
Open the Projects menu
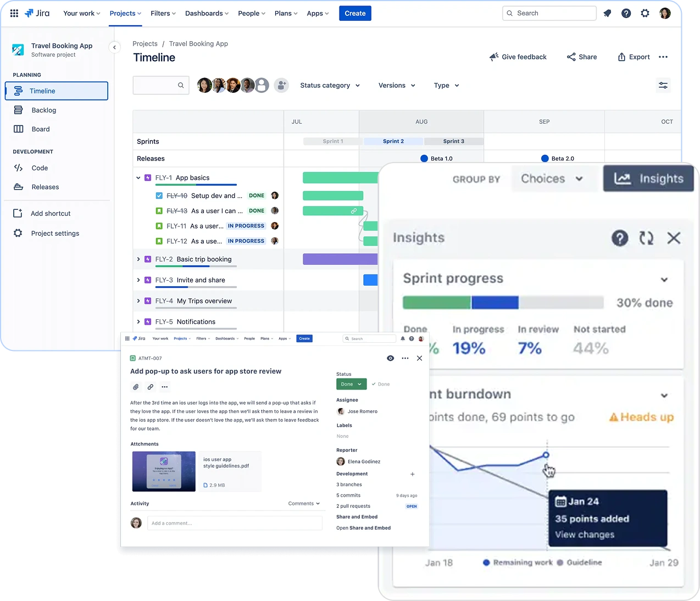[125, 13]
